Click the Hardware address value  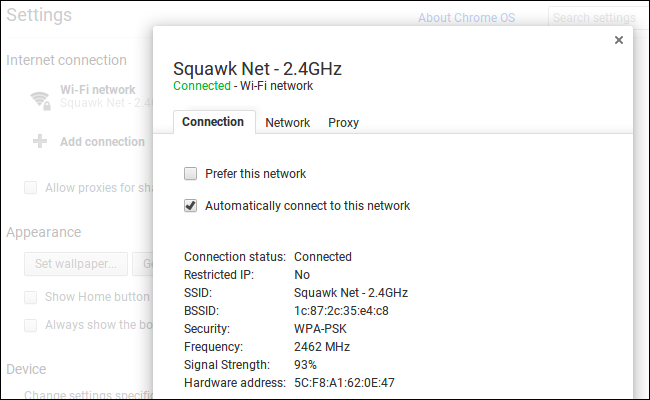pos(345,383)
